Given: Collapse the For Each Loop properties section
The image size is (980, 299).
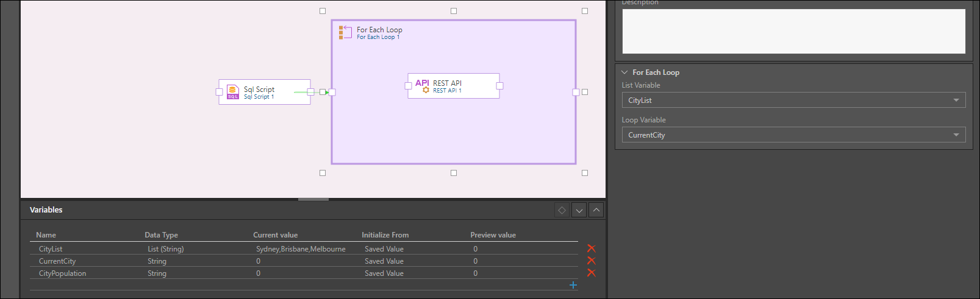Looking at the screenshot, I should tap(624, 72).
